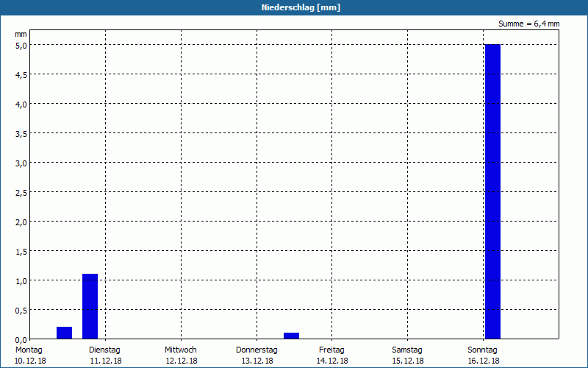Click the 11.12.18 date label
The height and width of the screenshot is (368, 588).
(106, 361)
